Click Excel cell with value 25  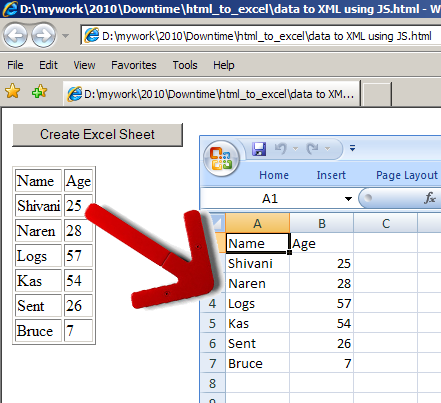322,263
